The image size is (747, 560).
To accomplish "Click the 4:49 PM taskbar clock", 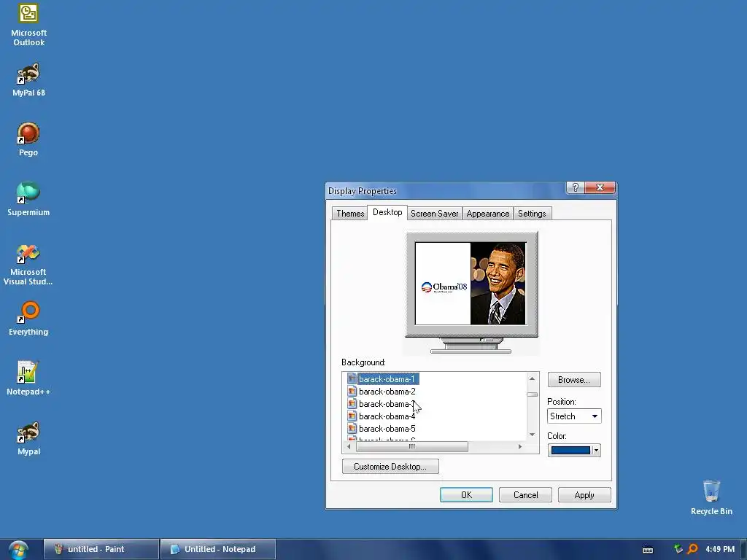I will (x=720, y=549).
